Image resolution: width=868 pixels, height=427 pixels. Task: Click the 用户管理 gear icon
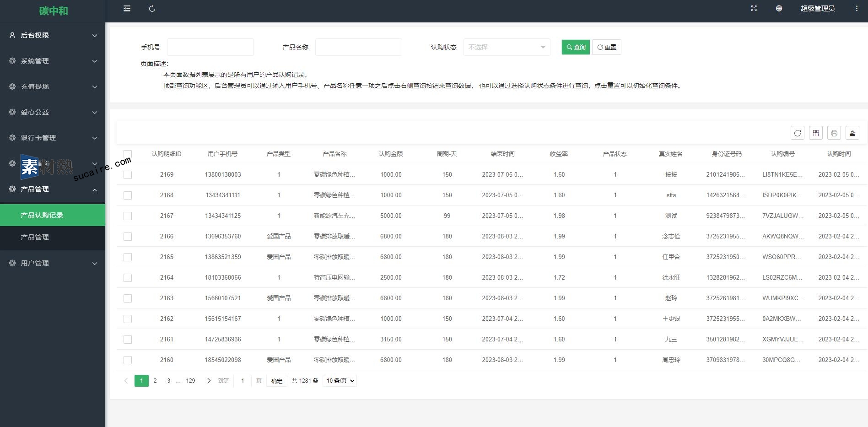12,263
